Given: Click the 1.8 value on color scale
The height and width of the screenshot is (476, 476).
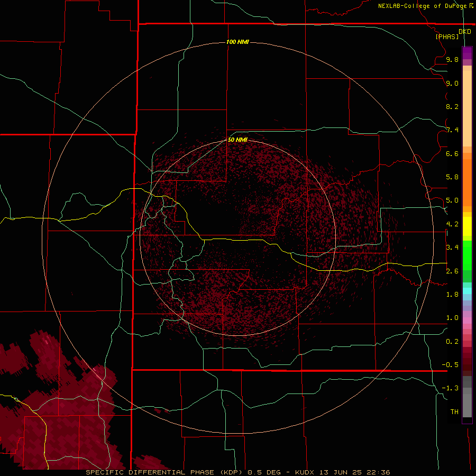Looking at the screenshot, I should pyautogui.click(x=452, y=295).
